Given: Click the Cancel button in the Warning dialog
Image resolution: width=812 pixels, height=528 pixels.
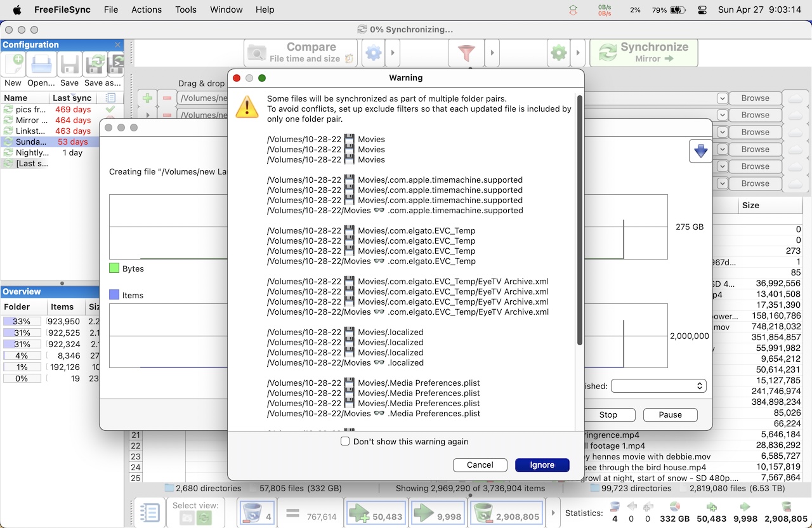Looking at the screenshot, I should coord(480,465).
